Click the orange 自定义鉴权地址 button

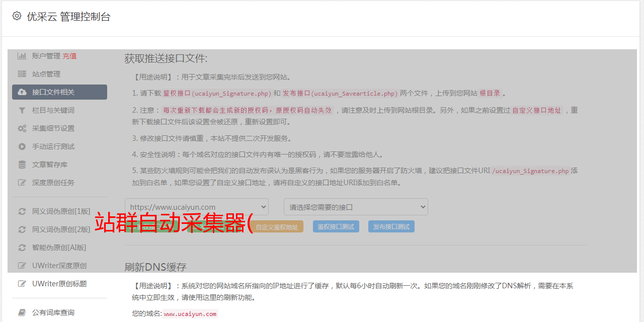277,226
